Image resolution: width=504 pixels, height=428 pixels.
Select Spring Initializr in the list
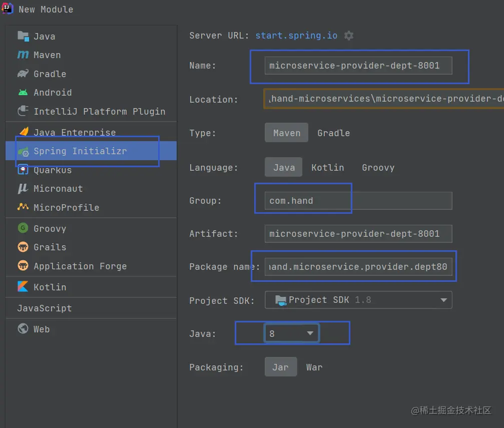click(91, 151)
